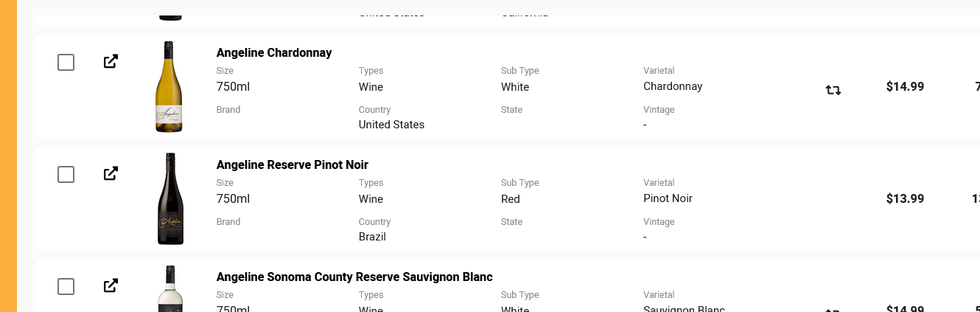Click the $13.99 price of Pinot Noir
This screenshot has height=312, width=980.
905,199
